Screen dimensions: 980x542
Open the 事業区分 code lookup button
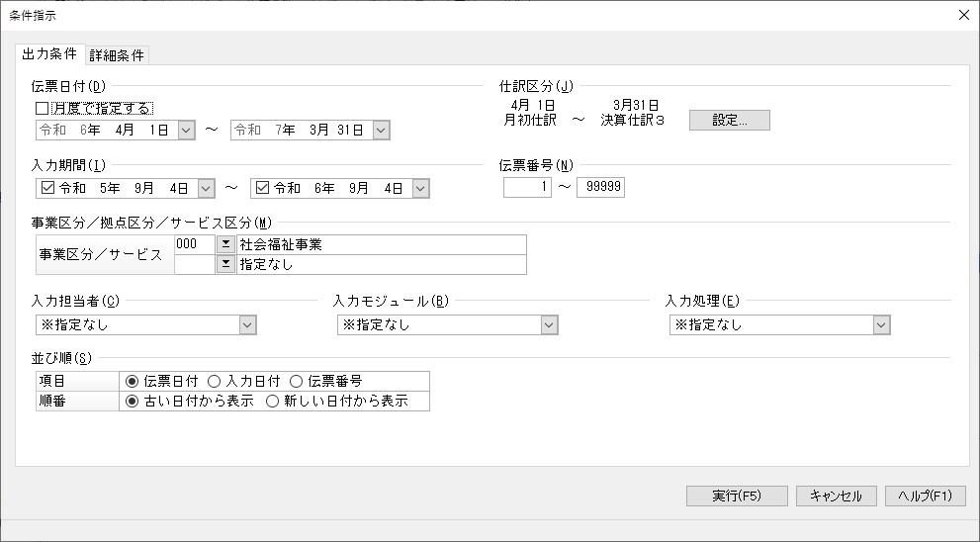click(x=224, y=244)
